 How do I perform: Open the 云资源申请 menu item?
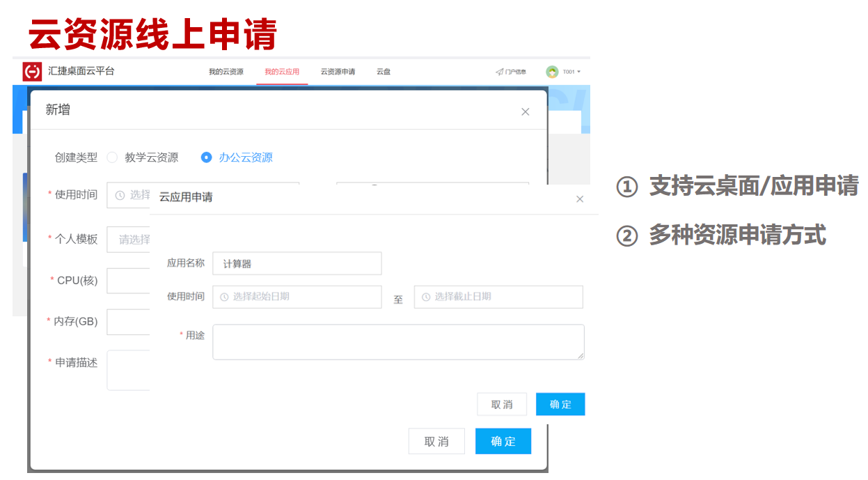coord(338,71)
